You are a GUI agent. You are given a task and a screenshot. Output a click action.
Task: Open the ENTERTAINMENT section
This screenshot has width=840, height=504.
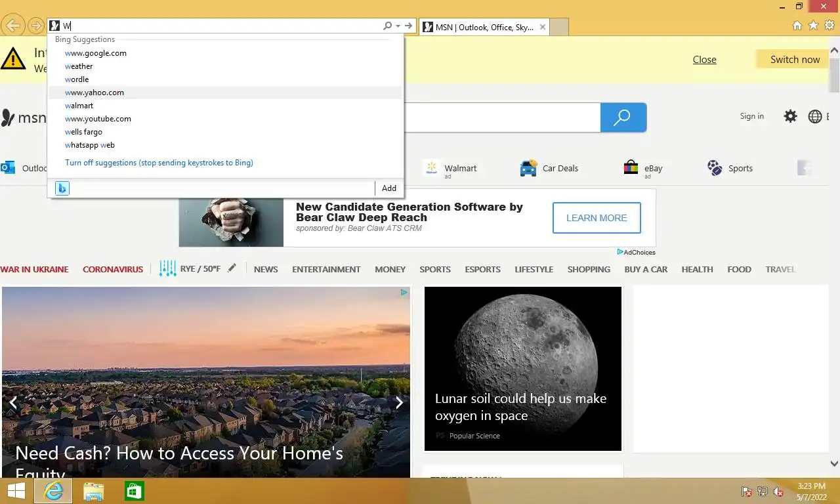[x=326, y=269]
